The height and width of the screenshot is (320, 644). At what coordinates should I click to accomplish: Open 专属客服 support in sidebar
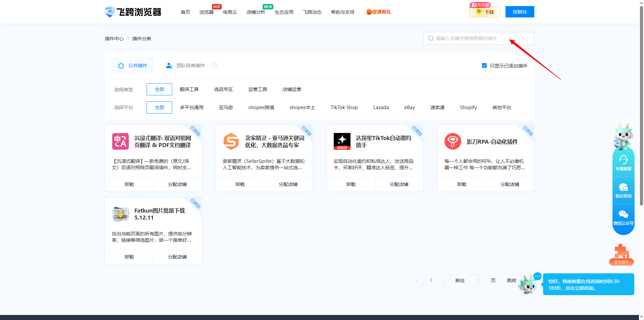pyautogui.click(x=623, y=163)
